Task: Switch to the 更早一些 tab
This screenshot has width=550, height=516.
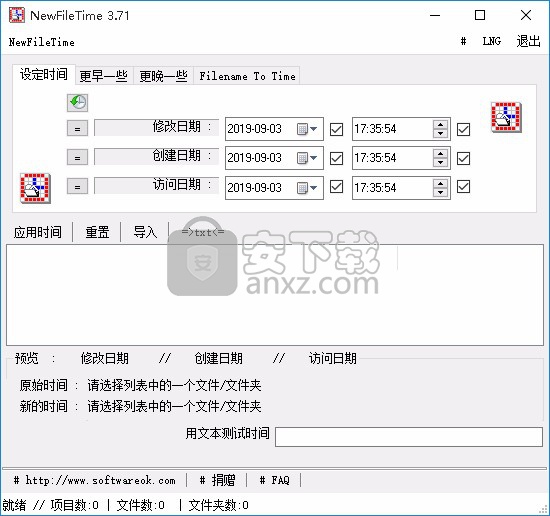Action: click(104, 76)
